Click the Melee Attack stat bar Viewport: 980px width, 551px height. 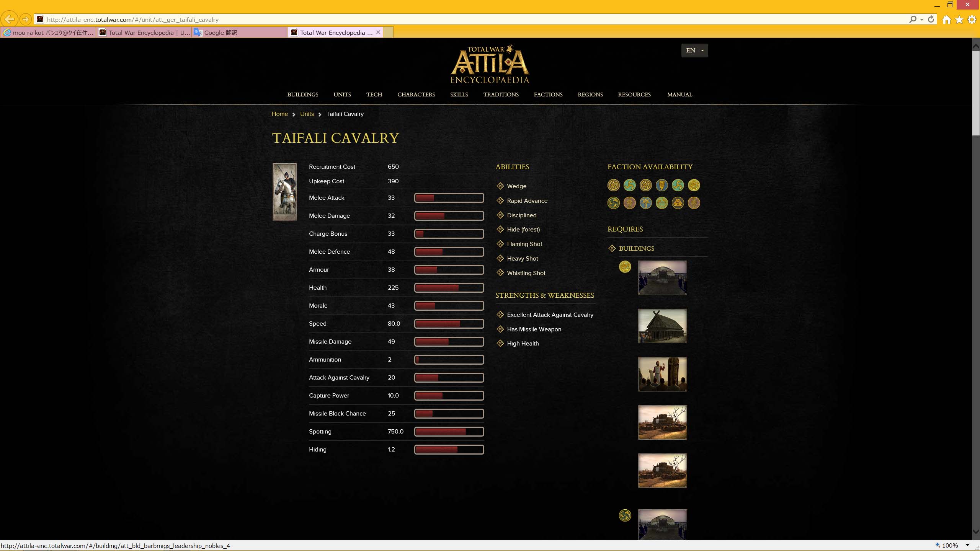pyautogui.click(x=449, y=198)
